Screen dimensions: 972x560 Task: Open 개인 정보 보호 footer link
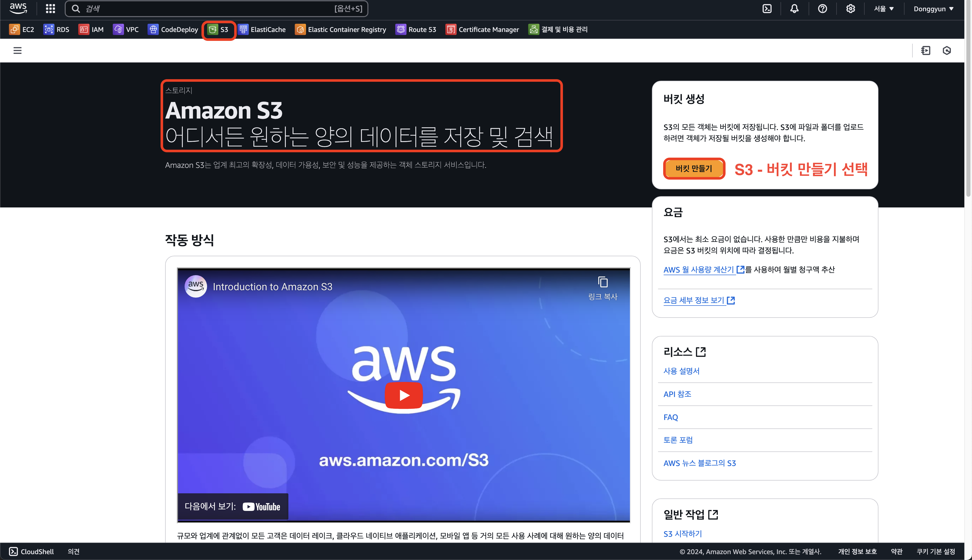tap(857, 551)
